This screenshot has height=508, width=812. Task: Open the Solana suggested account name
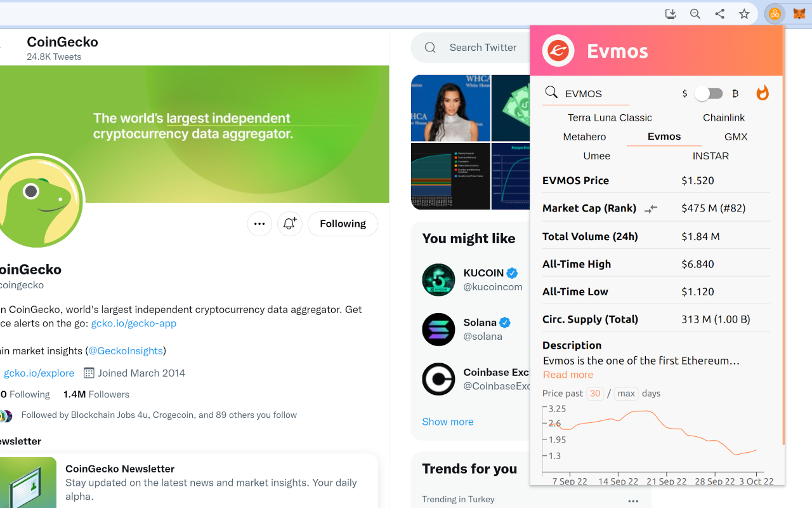(480, 323)
